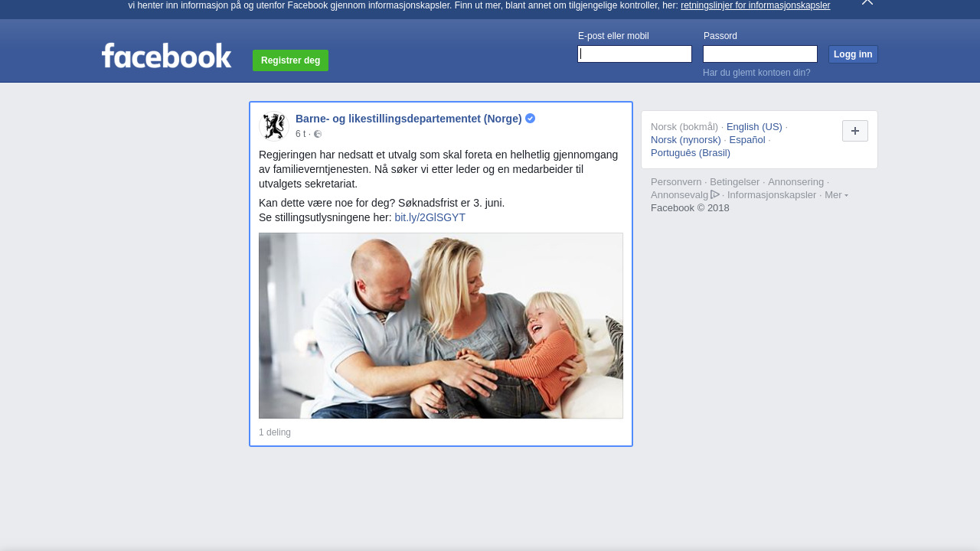Click into the Passord field
Viewport: 980px width, 551px height.
point(759,54)
